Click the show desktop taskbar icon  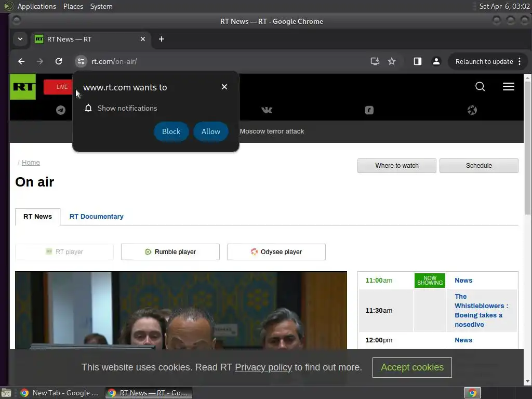click(x=6, y=393)
